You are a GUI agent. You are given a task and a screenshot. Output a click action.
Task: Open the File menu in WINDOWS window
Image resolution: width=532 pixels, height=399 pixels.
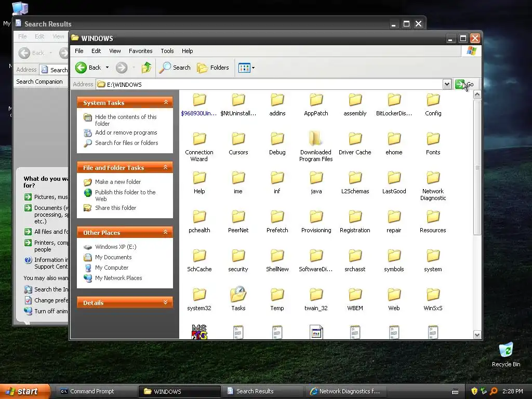79,51
